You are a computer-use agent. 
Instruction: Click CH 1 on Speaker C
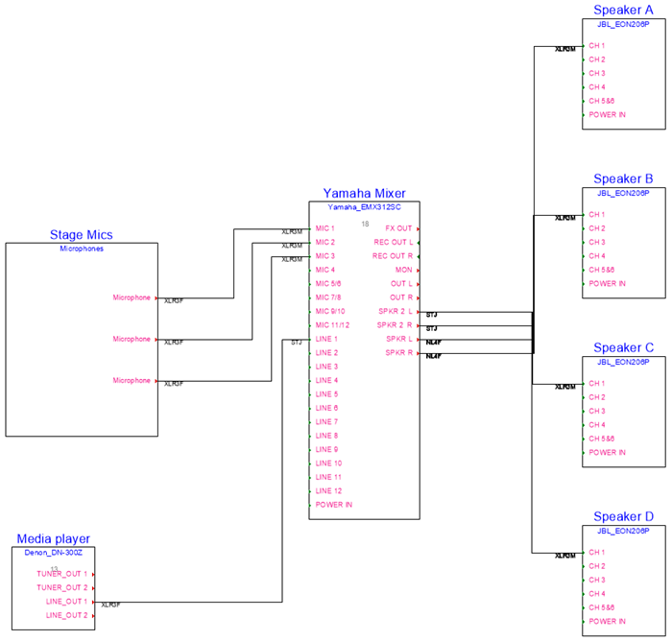pos(596,383)
